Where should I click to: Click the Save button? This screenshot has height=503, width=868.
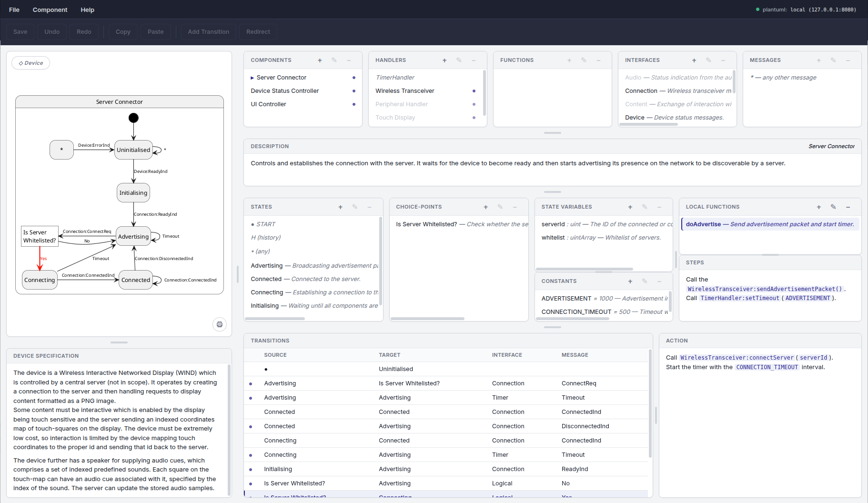[x=20, y=32]
